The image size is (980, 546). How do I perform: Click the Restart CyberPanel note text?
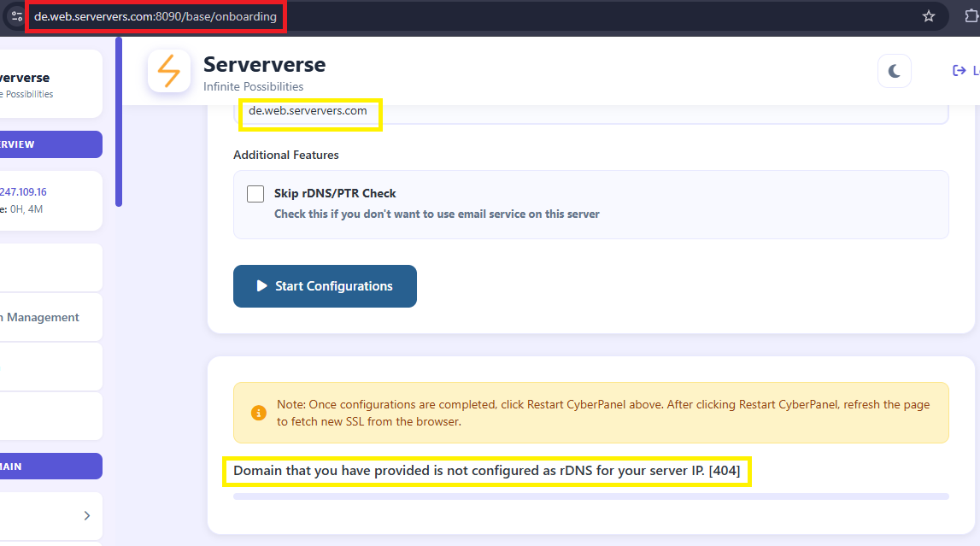click(x=603, y=413)
